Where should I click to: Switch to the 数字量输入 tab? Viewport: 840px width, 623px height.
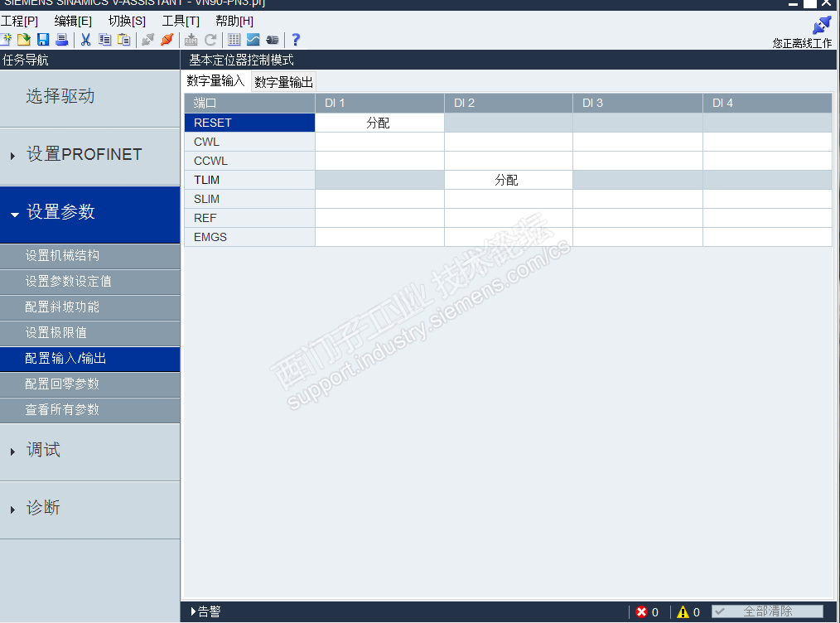coord(215,81)
